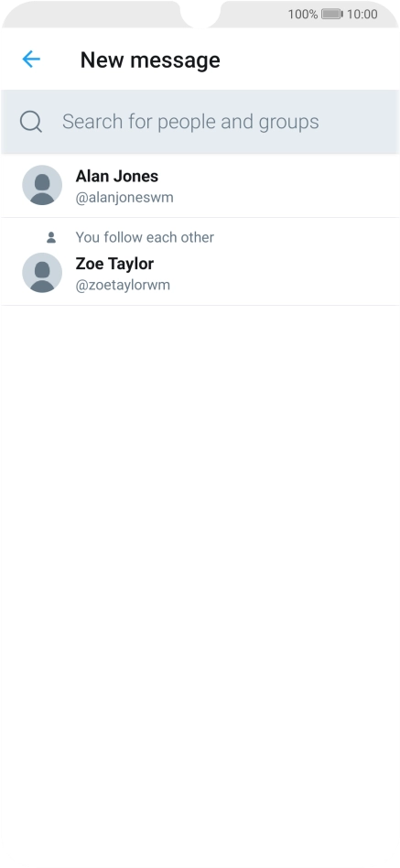Screen dimensions: 400x868
Task: Select Zoe Taylor profile avatar
Action: (x=42, y=272)
